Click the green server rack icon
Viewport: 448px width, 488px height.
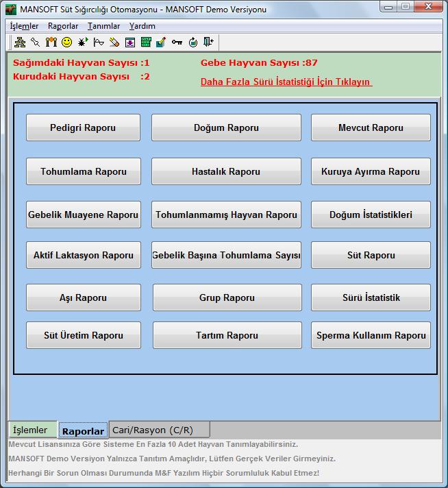pyautogui.click(x=146, y=42)
